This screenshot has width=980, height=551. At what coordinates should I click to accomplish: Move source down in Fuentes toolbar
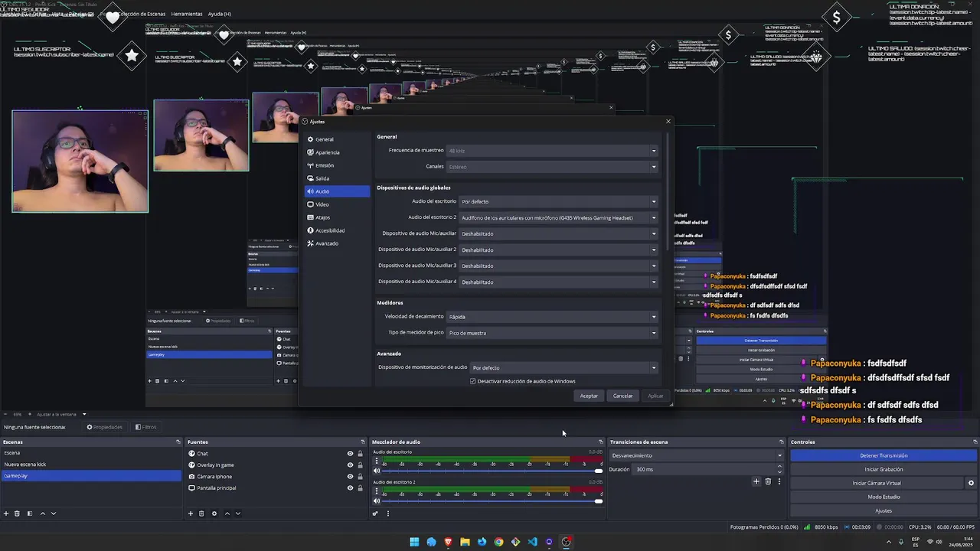pyautogui.click(x=237, y=514)
